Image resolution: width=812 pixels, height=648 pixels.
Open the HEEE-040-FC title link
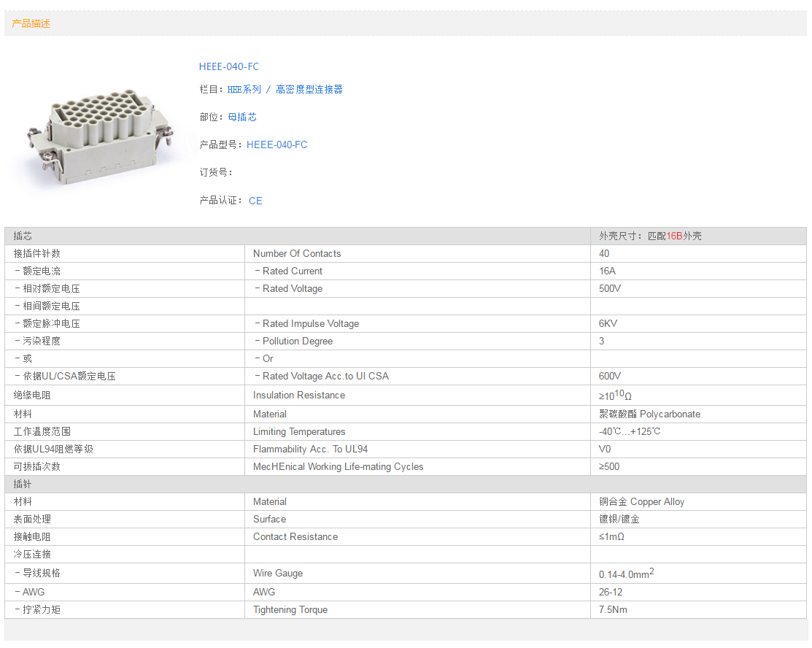point(228,66)
